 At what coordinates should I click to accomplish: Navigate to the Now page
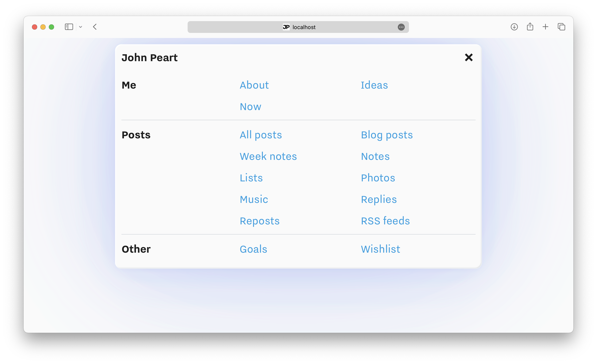[250, 107]
